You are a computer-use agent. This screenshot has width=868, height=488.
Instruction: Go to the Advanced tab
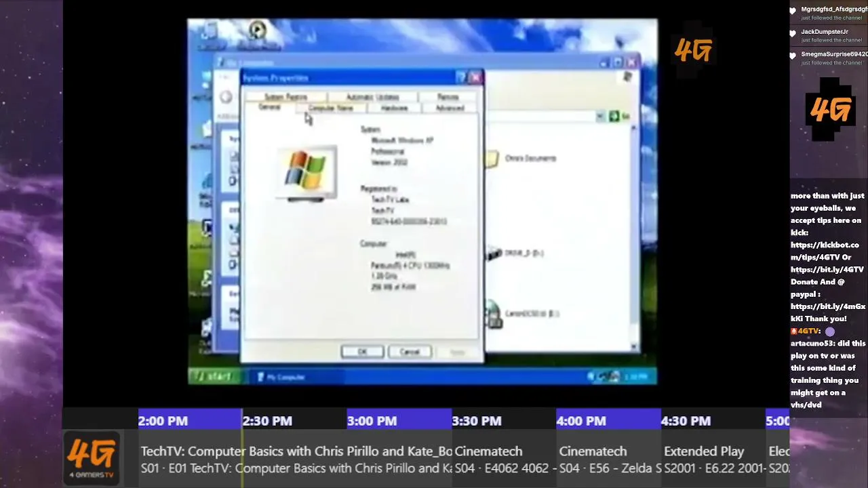coord(450,108)
